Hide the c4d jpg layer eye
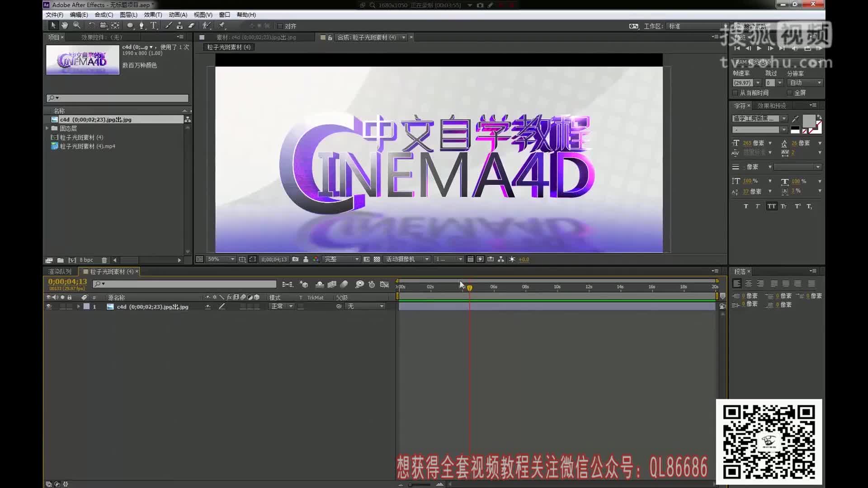This screenshot has height=488, width=868. 48,306
